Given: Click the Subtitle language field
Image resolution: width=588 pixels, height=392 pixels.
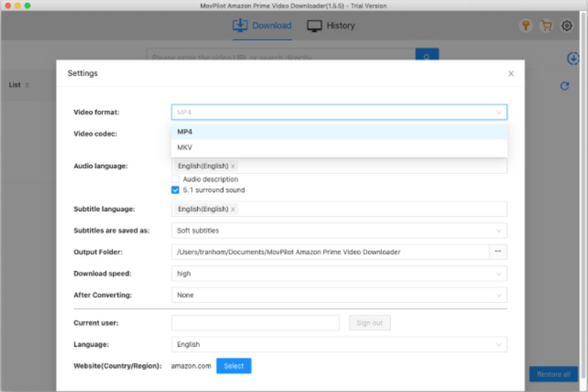Looking at the screenshot, I should coord(339,209).
